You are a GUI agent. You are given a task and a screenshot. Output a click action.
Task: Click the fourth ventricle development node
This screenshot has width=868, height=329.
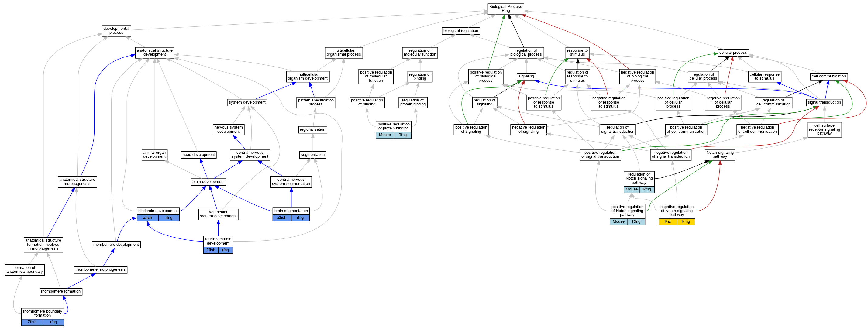pyautogui.click(x=218, y=242)
